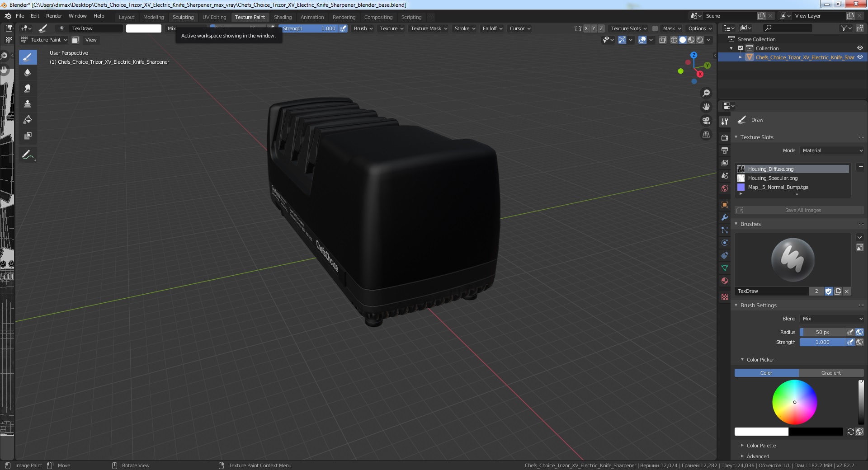The height and width of the screenshot is (470, 868).
Task: Click the pan view hand icon
Action: [x=706, y=107]
